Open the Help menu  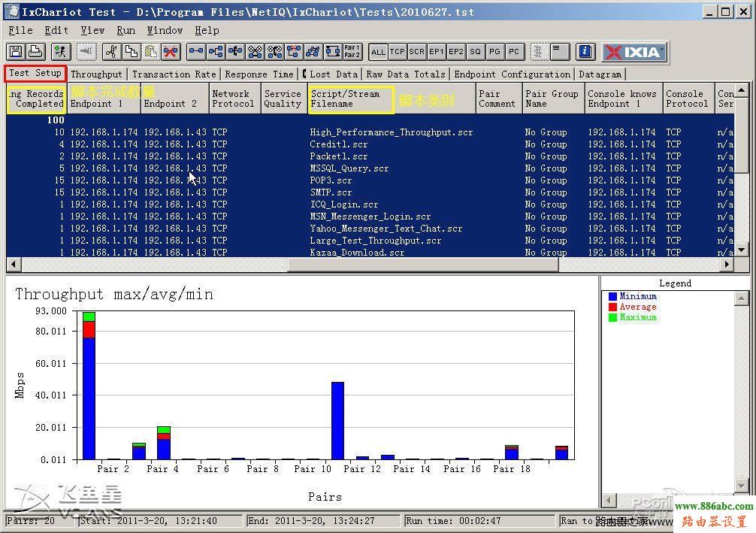tap(207, 30)
